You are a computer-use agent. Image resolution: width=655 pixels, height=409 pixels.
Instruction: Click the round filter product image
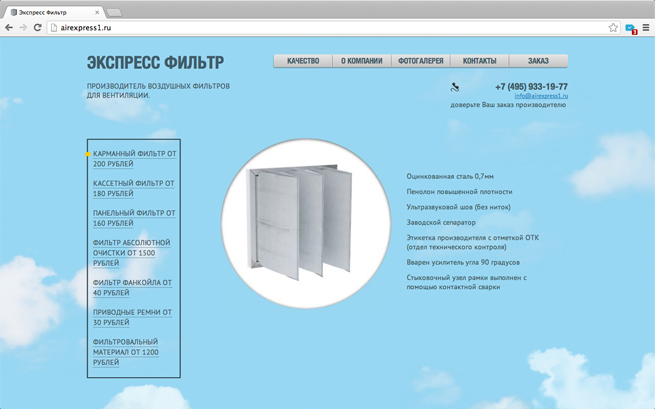click(x=306, y=224)
